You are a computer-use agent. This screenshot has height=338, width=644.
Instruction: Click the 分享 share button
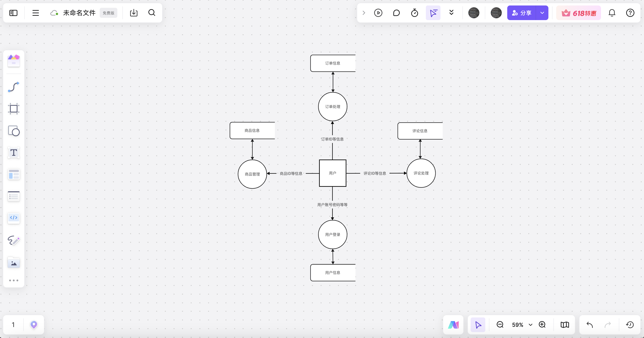(x=521, y=13)
